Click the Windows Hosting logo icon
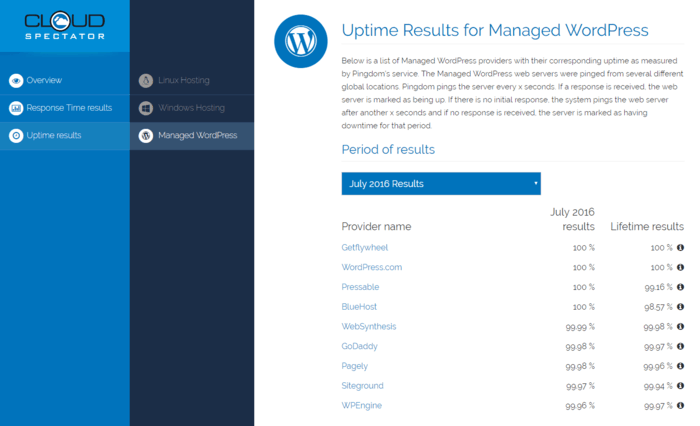Screen dimensions: 700x426 tap(146, 108)
